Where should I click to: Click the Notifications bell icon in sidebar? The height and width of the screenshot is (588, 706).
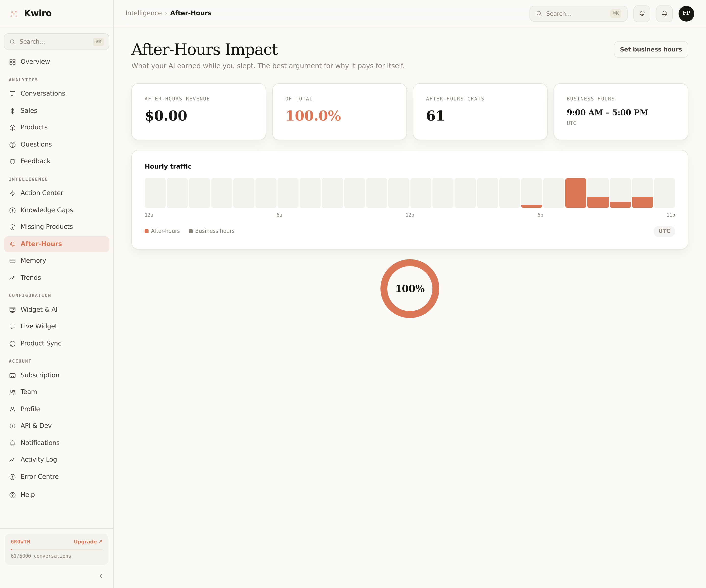pos(13,443)
